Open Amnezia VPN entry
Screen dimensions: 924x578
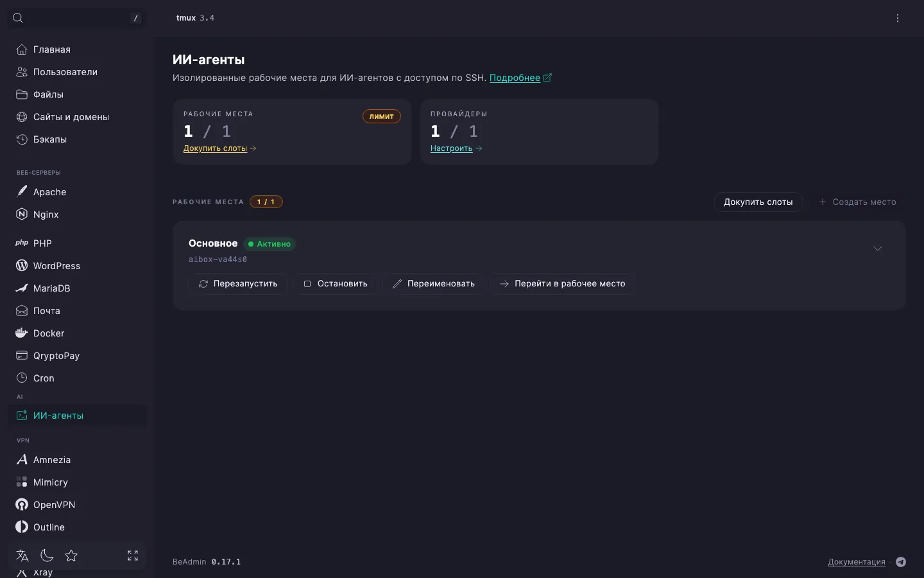77,460
